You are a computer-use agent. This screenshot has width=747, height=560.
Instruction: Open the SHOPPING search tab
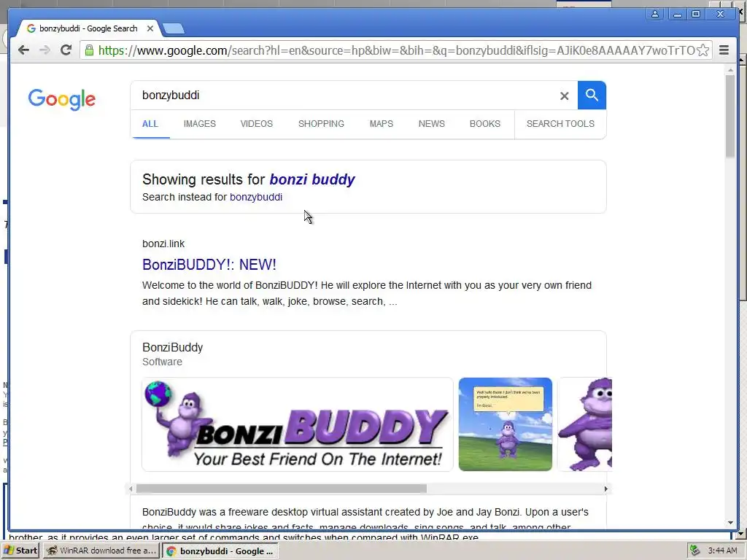pyautogui.click(x=321, y=124)
